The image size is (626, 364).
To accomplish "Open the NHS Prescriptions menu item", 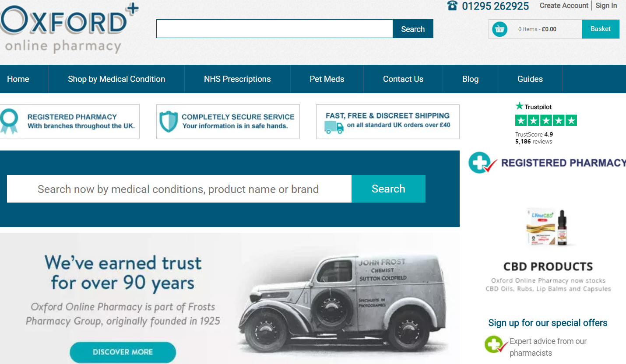I will tap(237, 79).
